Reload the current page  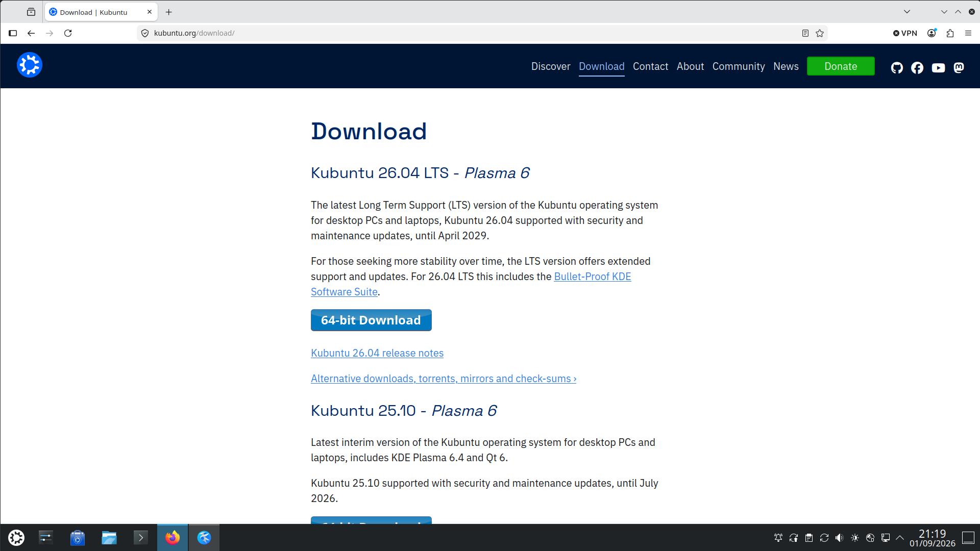click(68, 33)
